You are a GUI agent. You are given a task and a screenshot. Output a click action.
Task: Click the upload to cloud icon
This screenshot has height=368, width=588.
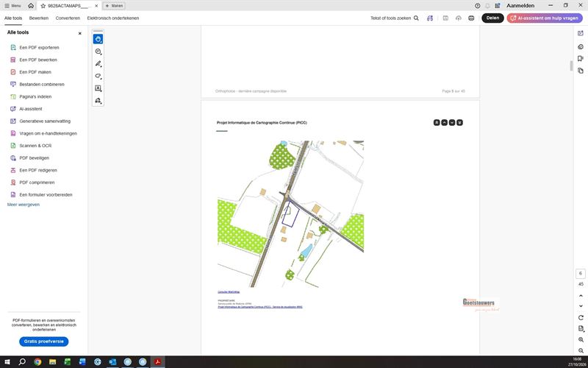click(x=458, y=18)
